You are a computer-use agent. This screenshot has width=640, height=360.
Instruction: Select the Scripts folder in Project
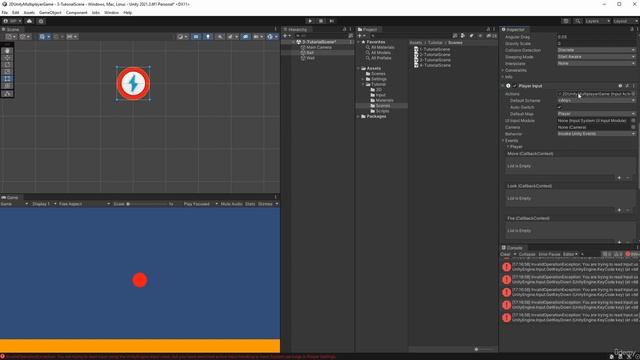click(382, 111)
